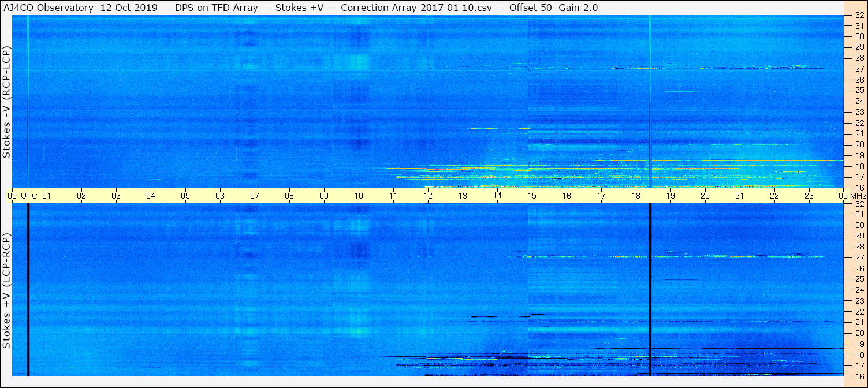Click the 12 UTC hour marker
This screenshot has width=868, height=388.
pyautogui.click(x=428, y=196)
